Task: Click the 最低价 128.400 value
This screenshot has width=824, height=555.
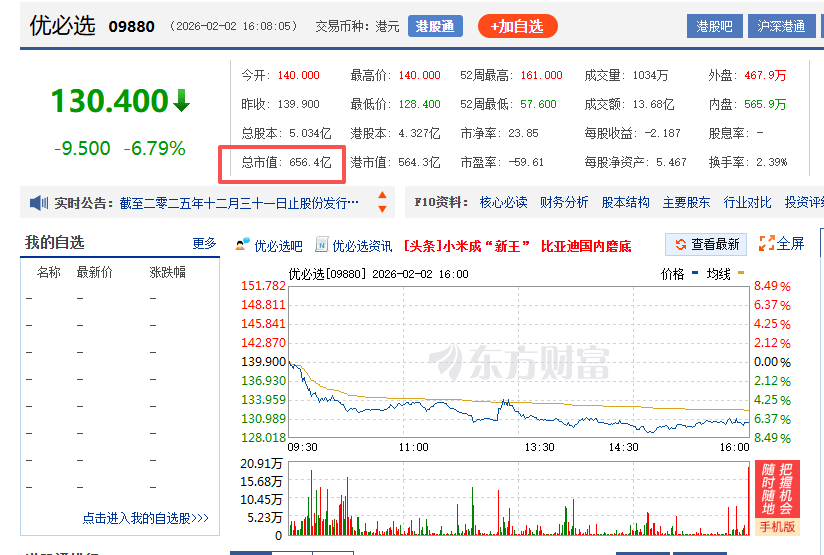Action: point(419,104)
